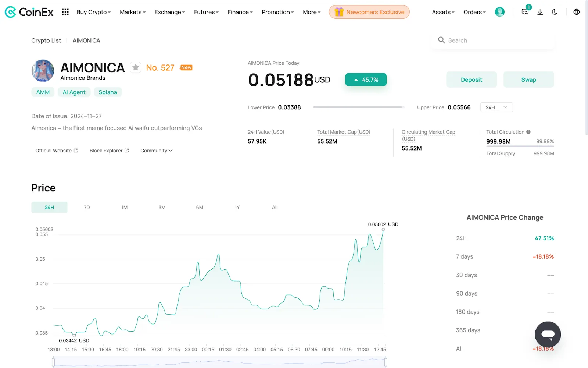Screen dimensions: 588x368
Task: Open the apps grid menu icon
Action: pos(65,12)
